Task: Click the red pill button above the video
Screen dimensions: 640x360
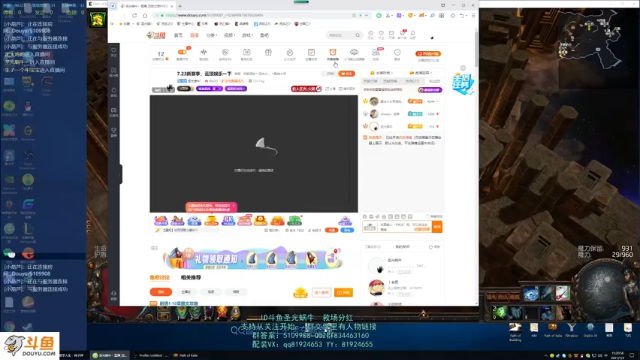Action: (306, 89)
